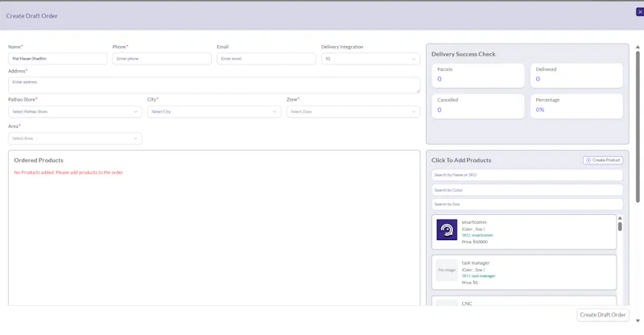Click the task manager No Image thumbnail
The image size is (644, 335).
pyautogui.click(x=447, y=270)
